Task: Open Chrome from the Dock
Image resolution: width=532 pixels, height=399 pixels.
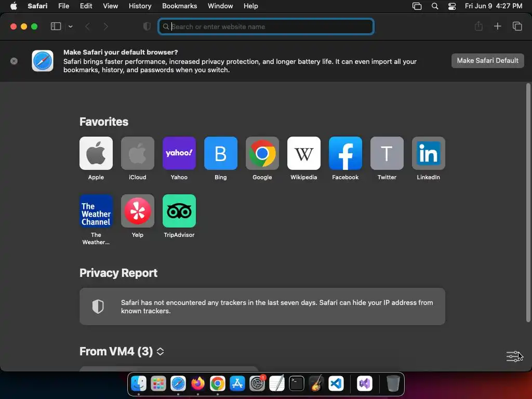Action: point(218,384)
